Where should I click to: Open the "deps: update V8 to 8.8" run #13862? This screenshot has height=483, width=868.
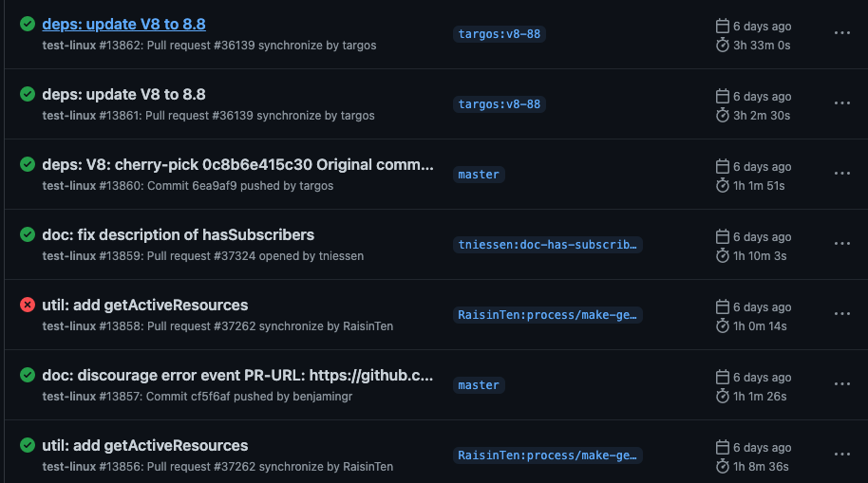123,25
